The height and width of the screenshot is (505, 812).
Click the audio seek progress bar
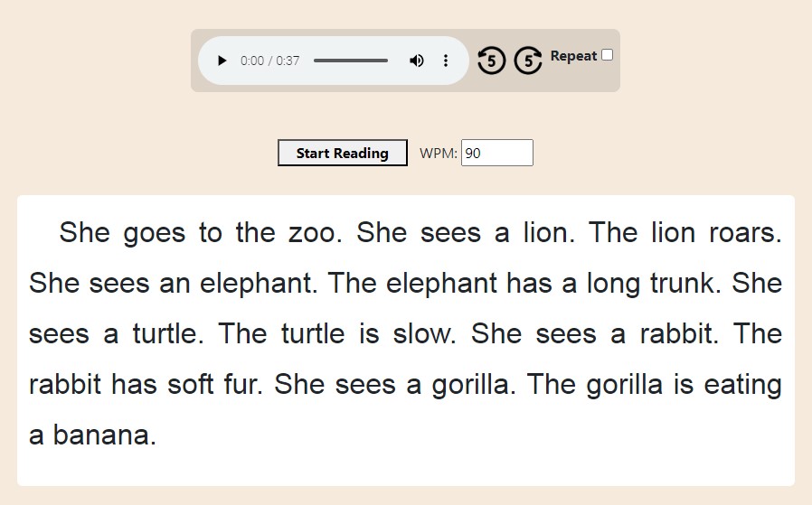click(x=351, y=61)
